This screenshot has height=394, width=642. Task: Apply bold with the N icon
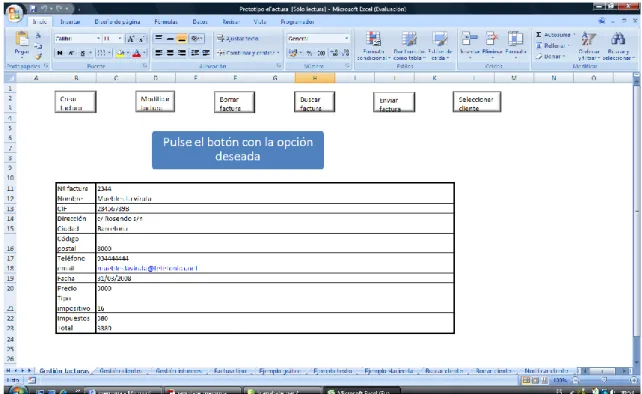60,53
